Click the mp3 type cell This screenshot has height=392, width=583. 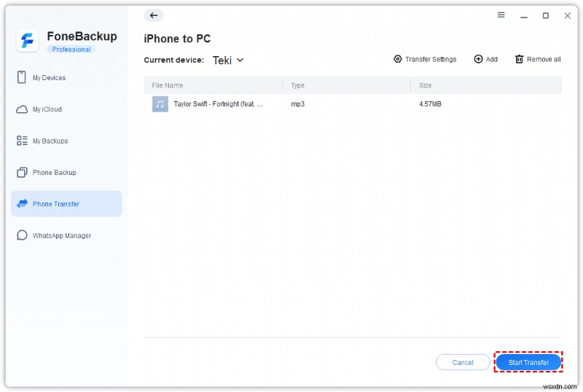click(297, 104)
